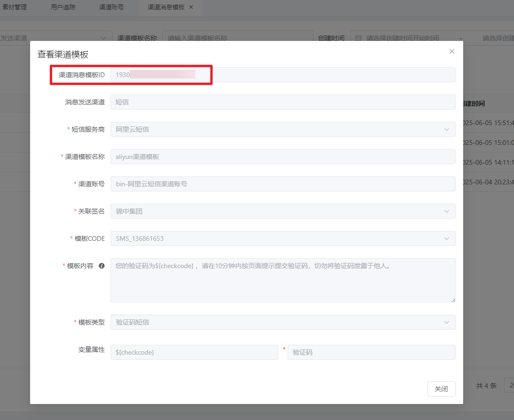Screen dimensions: 514x420
Task: Open the 模板类型 dropdown arrow
Action: coord(447,322)
